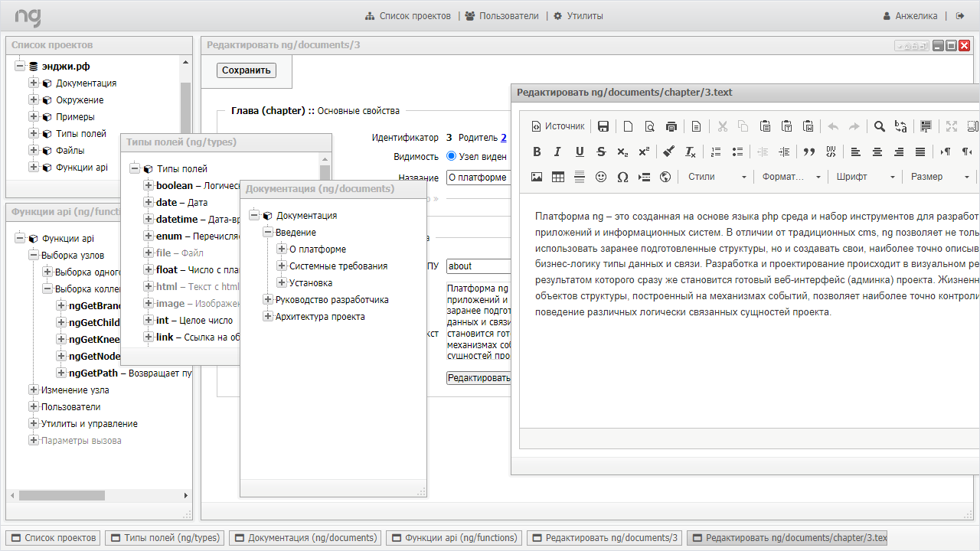
Task: Toggle Strikethrough formatting
Action: pos(601,152)
